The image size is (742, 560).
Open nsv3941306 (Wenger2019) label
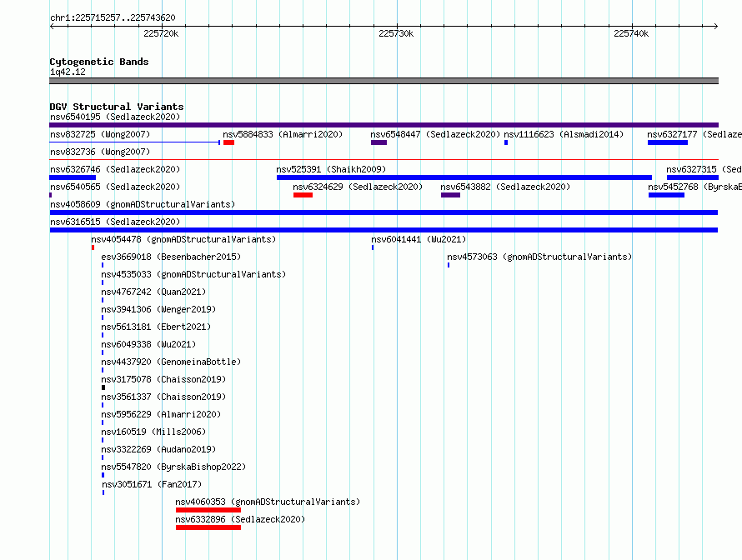point(158,309)
